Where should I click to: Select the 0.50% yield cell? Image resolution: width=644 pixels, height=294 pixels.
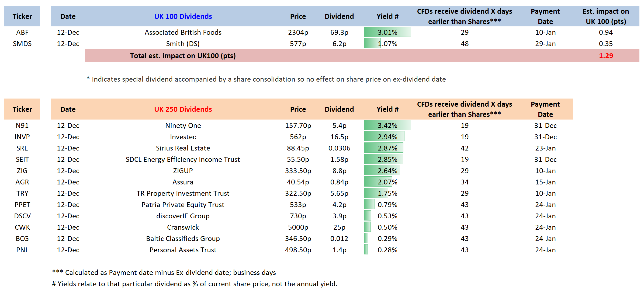coord(387,227)
